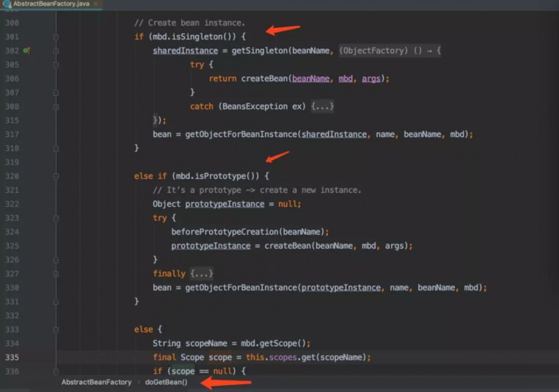Close the AbstractBeanFactory.java tab
This screenshot has width=559, height=392.
[x=96, y=4]
